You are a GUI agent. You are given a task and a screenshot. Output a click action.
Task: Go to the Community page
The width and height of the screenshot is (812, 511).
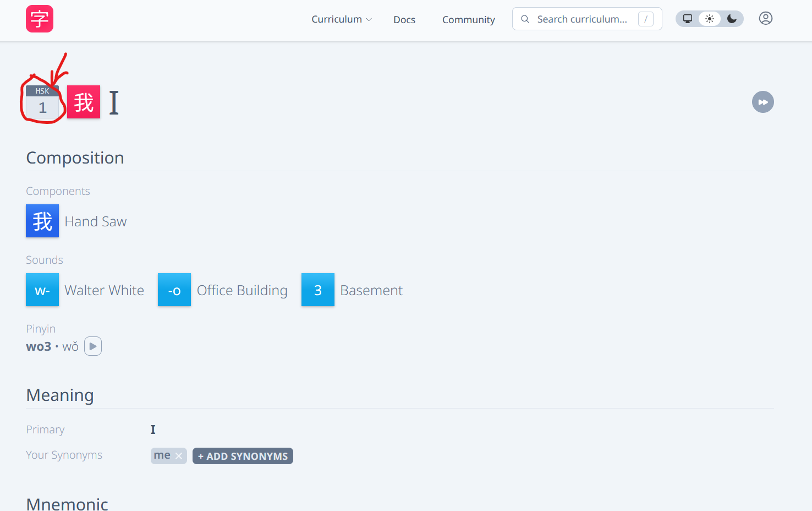point(468,20)
